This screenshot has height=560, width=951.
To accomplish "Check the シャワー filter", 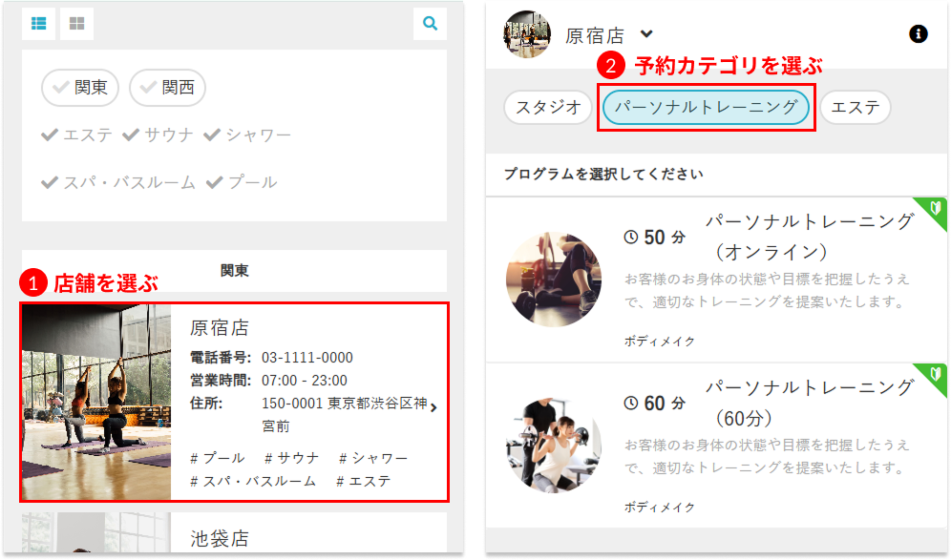I will coord(247,135).
